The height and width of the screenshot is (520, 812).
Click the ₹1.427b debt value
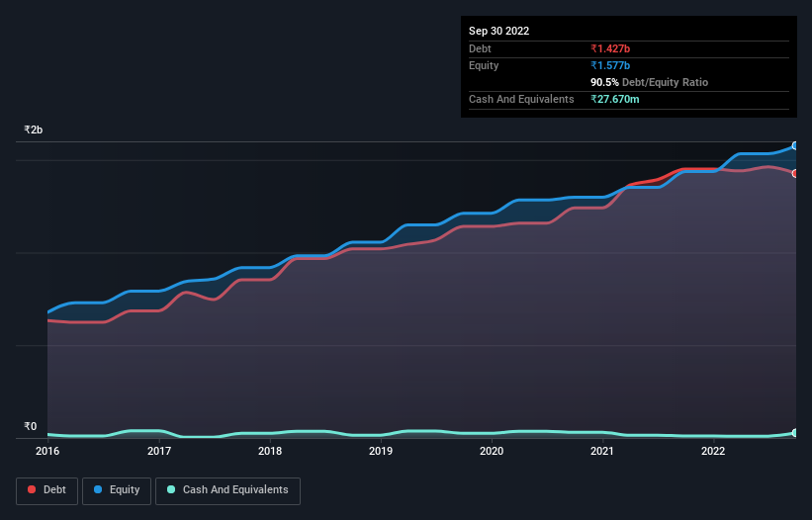(x=610, y=48)
